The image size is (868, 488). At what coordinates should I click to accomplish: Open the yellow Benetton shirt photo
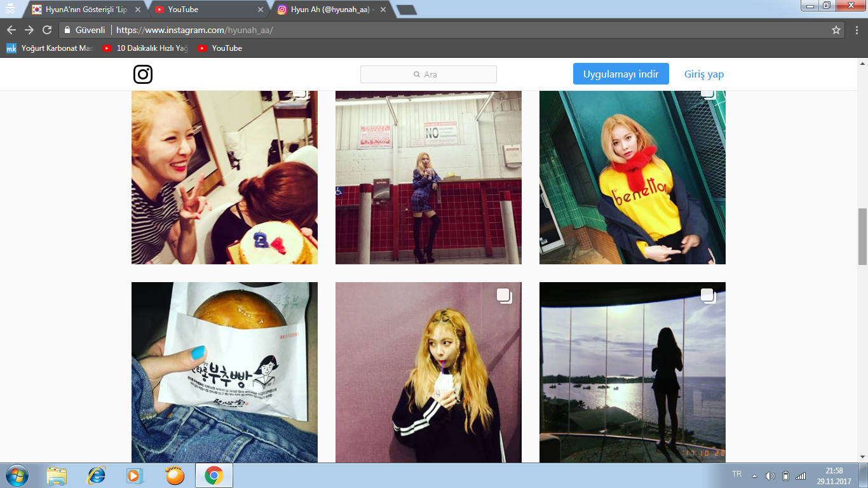tap(632, 177)
